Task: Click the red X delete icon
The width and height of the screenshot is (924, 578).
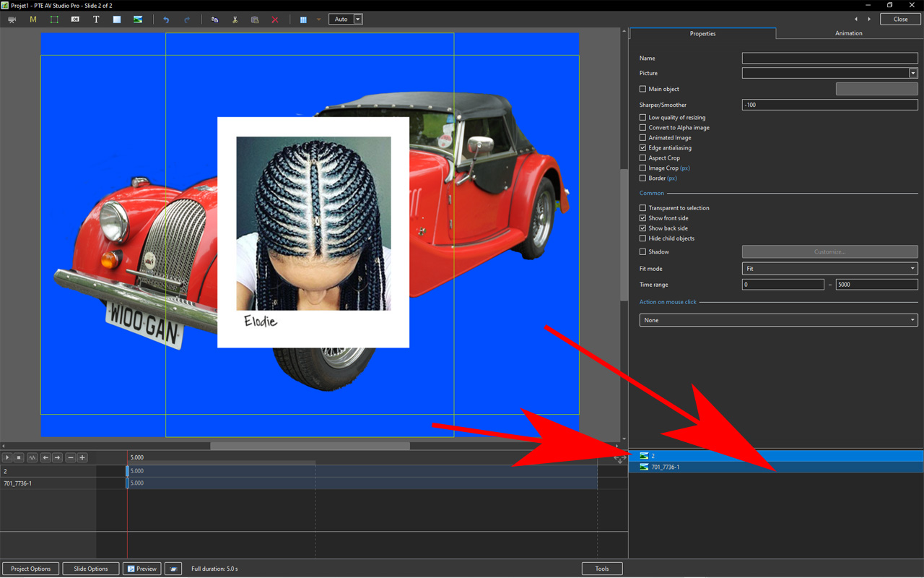Action: tap(275, 20)
